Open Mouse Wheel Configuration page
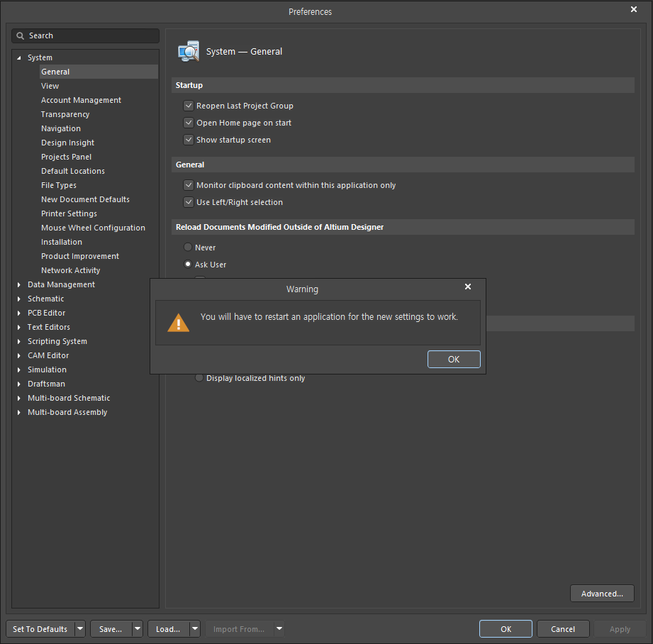This screenshot has height=644, width=653. click(x=94, y=228)
